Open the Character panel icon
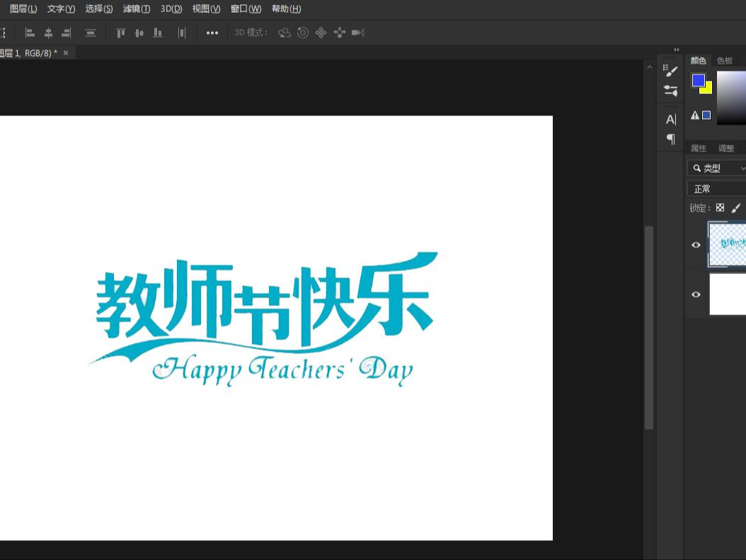The width and height of the screenshot is (746, 560). click(670, 119)
